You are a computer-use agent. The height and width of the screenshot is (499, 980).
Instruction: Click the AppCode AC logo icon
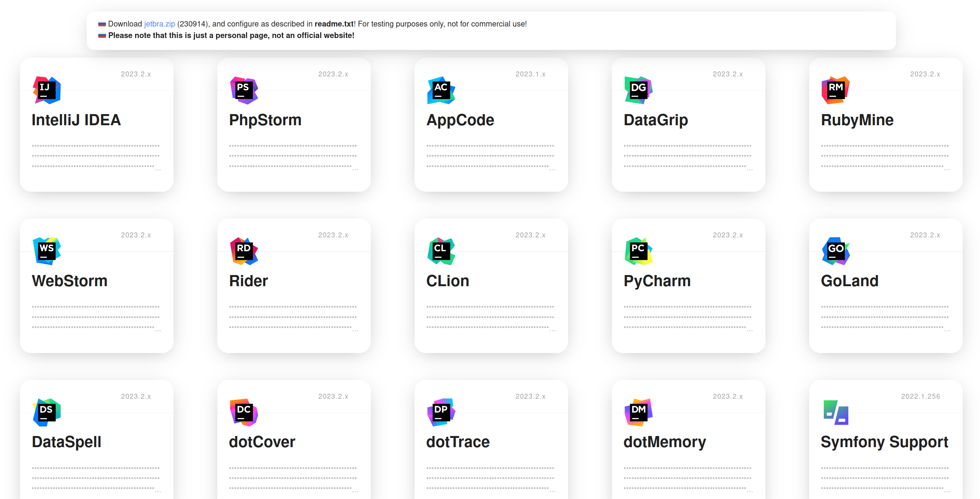[x=441, y=90]
